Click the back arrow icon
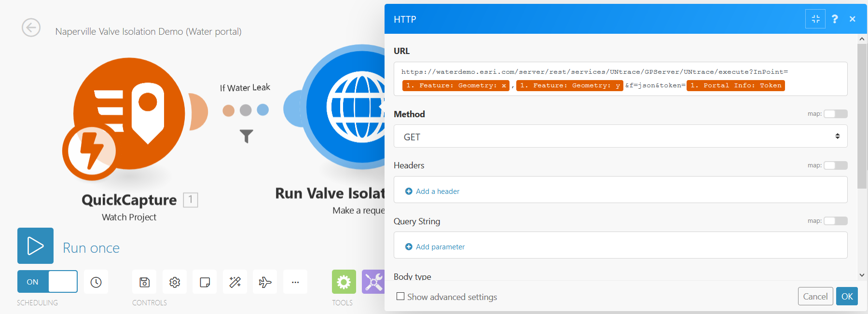Viewport: 868px width, 314px height. click(31, 27)
